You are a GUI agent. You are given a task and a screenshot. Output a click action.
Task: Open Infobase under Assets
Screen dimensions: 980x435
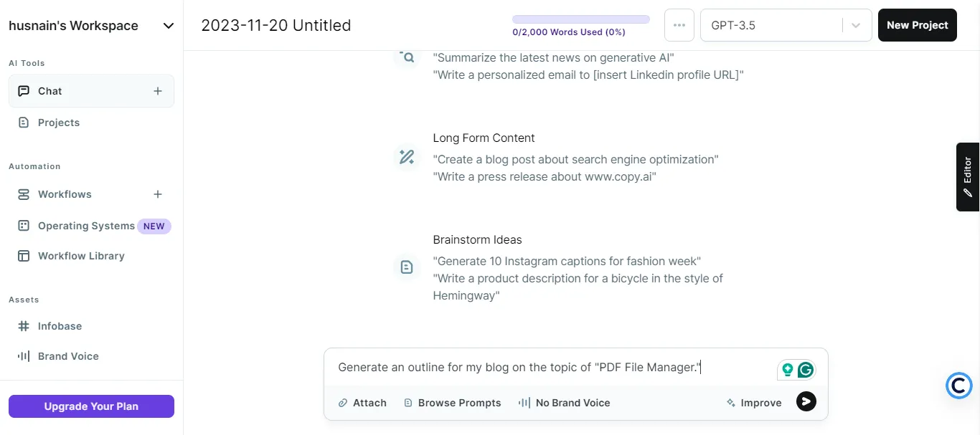(x=60, y=326)
